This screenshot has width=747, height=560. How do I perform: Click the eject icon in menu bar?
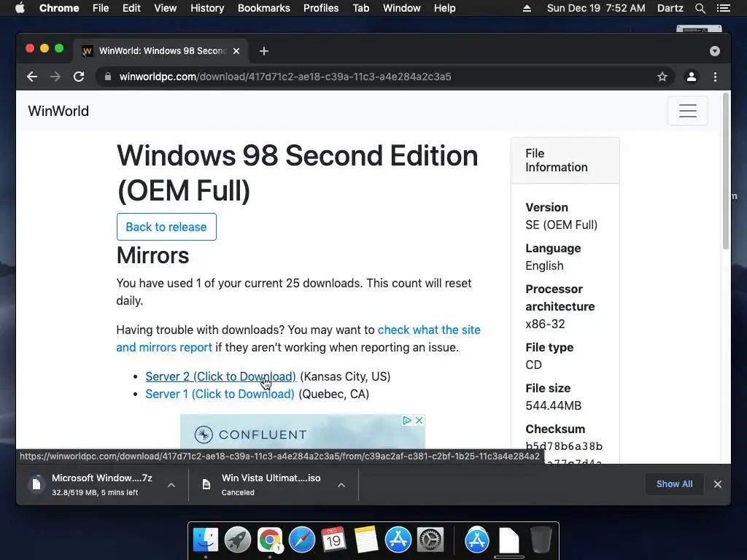click(x=527, y=8)
